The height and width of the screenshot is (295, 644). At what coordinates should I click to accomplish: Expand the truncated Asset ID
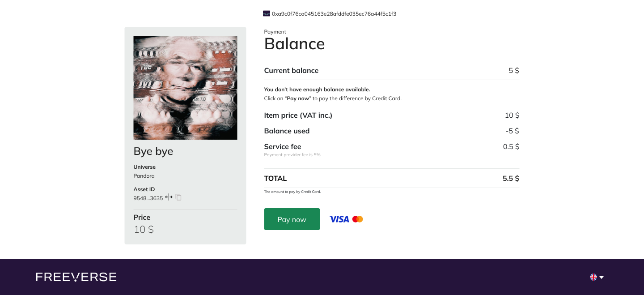pyautogui.click(x=169, y=197)
